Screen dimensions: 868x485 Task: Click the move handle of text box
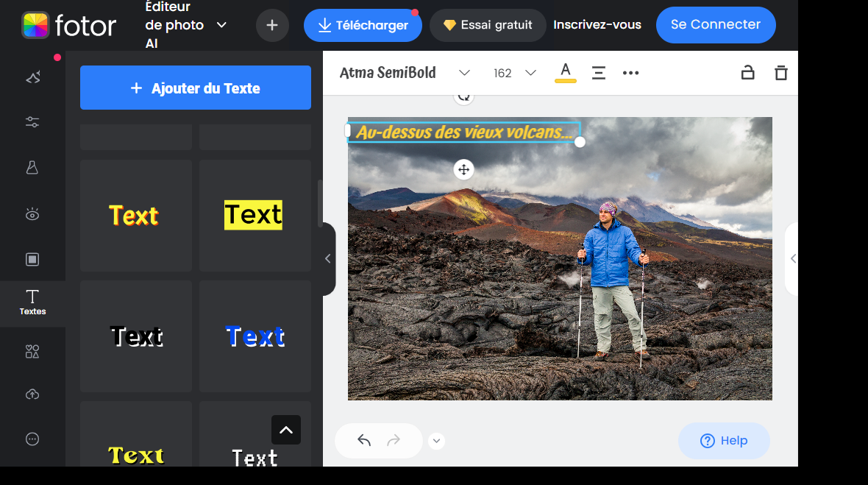464,169
